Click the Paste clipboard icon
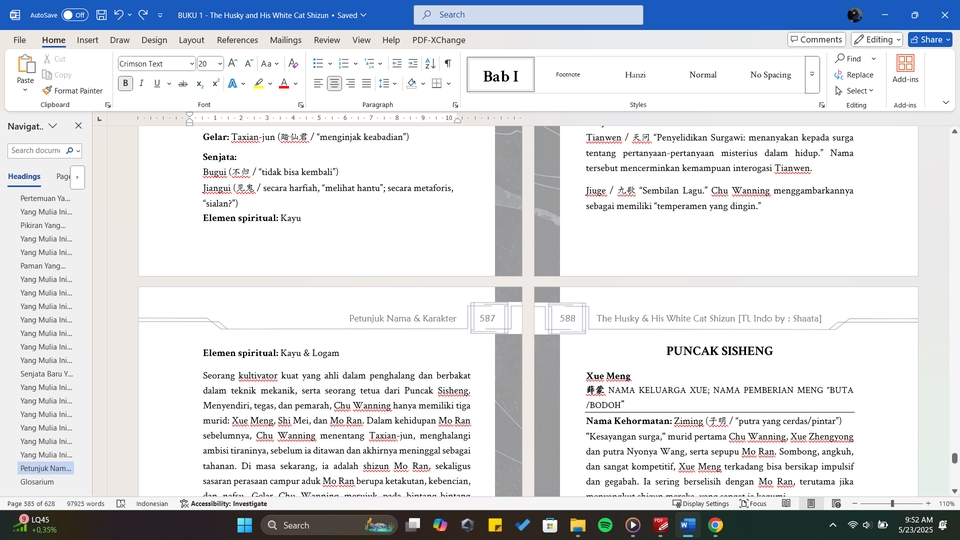The height and width of the screenshot is (540, 960). tap(26, 64)
